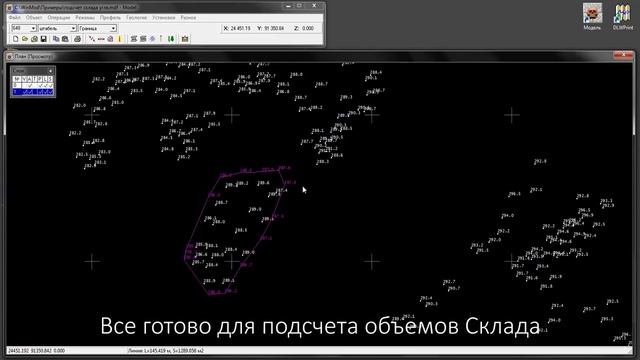Expand the штабель object dropdown
Viewport: 640px width, 360px height.
point(73,28)
